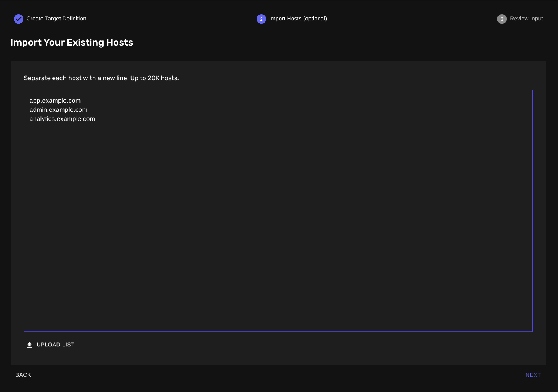
Task: Click the 'Separate each host' instruction text
Action: coord(101,78)
